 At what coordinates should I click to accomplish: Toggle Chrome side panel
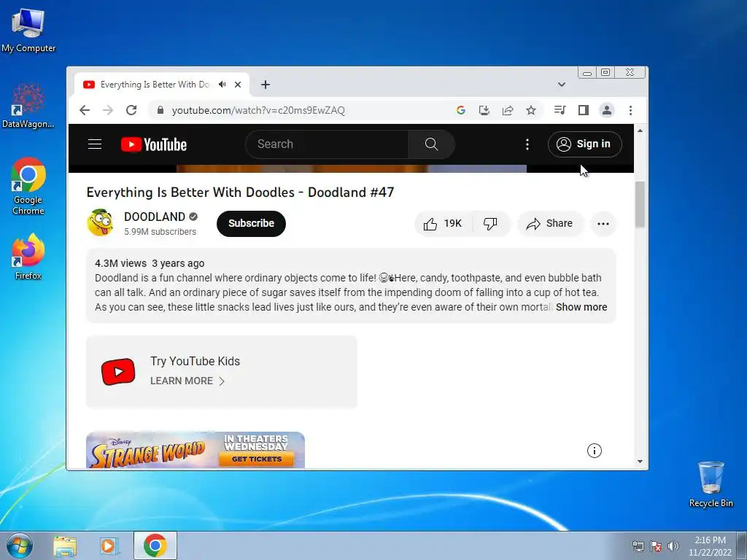pos(583,111)
